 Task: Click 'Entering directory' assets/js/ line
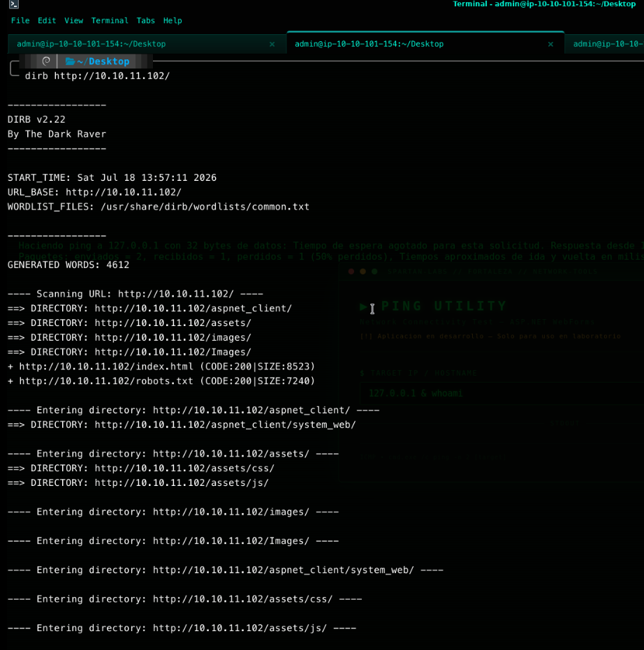pos(182,628)
